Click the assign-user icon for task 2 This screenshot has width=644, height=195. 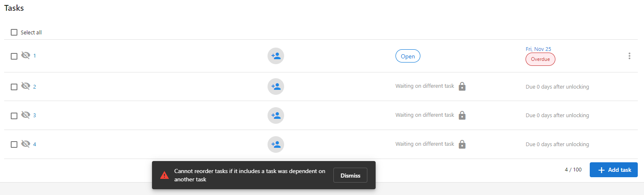276,87
